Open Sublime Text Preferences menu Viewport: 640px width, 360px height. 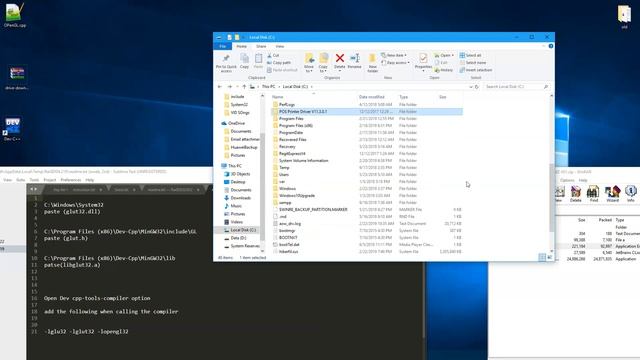[x=71, y=180]
